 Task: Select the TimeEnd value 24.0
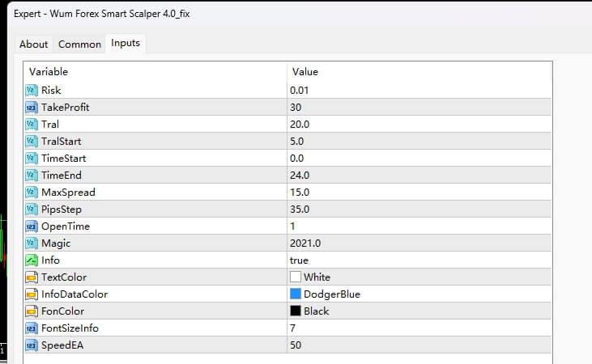click(x=300, y=175)
